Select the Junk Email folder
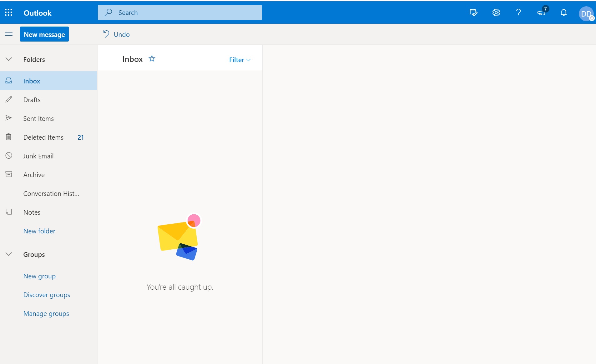Viewport: 596px width, 364px height. pyautogui.click(x=38, y=156)
